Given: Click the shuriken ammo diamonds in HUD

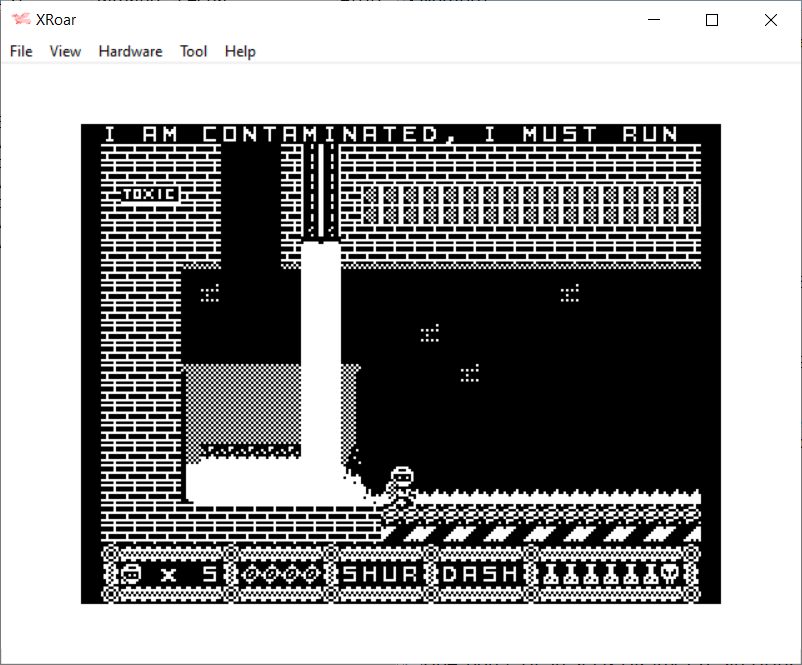Looking at the screenshot, I should tap(281, 574).
